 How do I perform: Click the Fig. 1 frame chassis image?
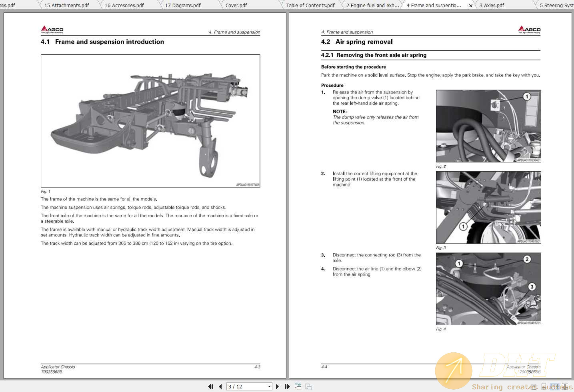[150, 121]
